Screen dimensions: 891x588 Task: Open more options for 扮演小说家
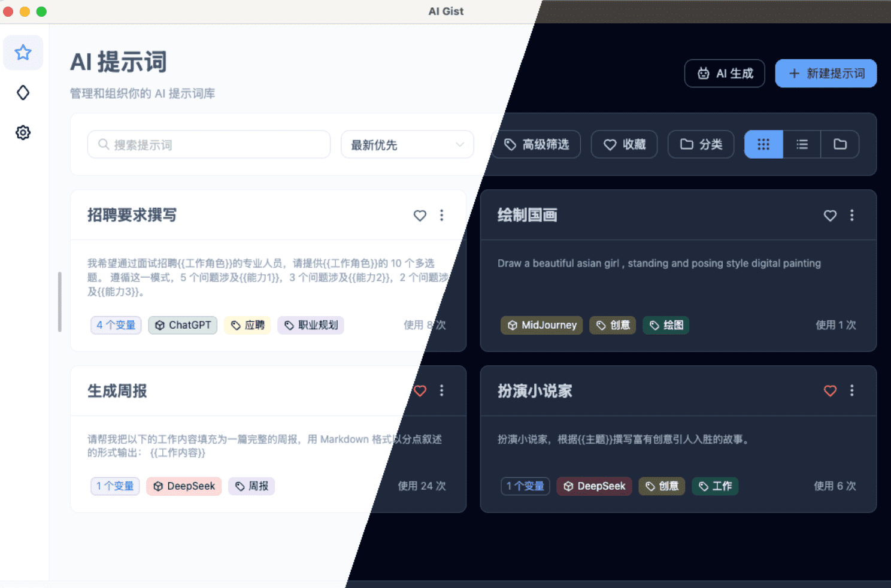852,390
